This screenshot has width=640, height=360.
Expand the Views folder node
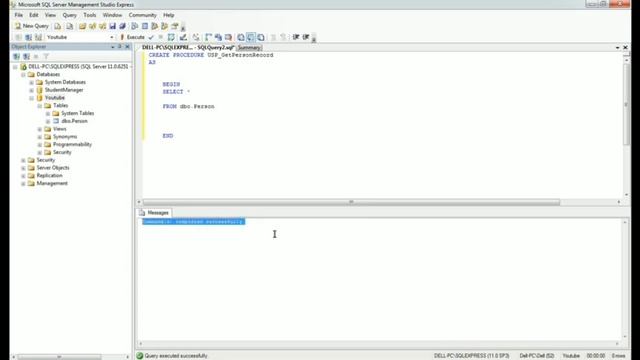click(x=40, y=129)
